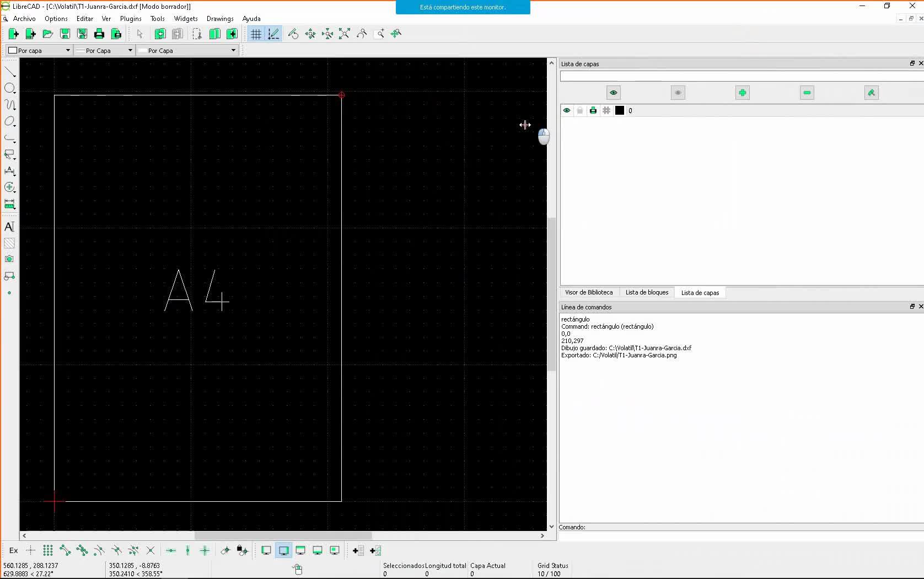The height and width of the screenshot is (579, 924).
Task: Toggle snap on grid option
Action: point(48,550)
